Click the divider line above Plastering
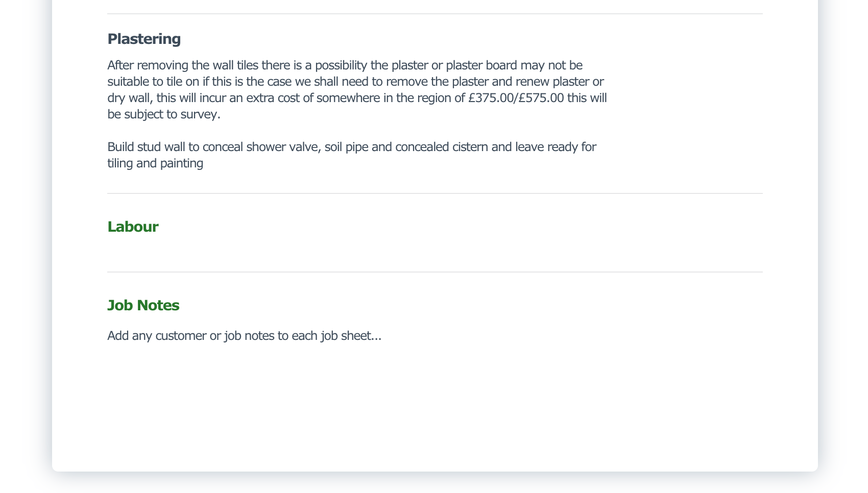 coord(435,14)
